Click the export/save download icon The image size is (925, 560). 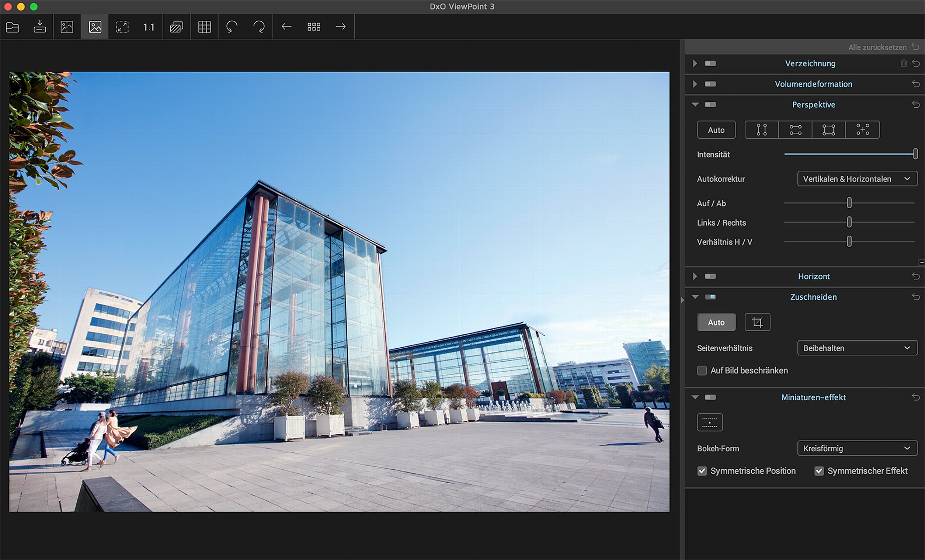point(40,27)
